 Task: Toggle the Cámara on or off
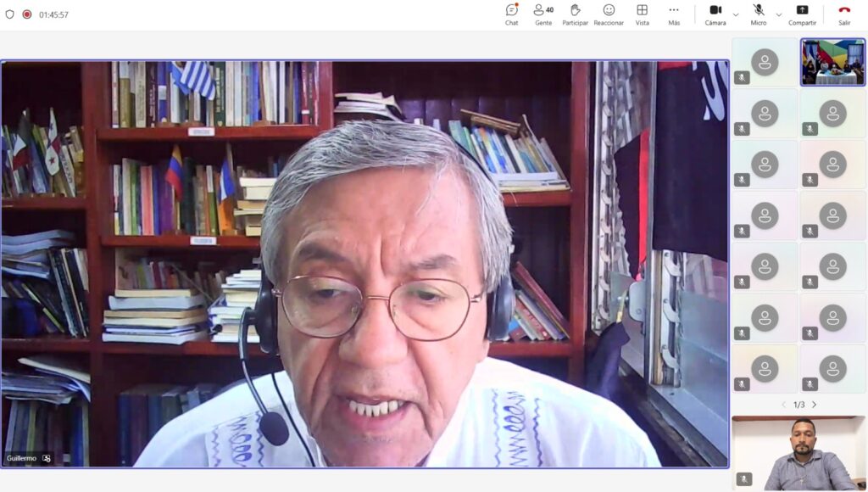(x=715, y=14)
